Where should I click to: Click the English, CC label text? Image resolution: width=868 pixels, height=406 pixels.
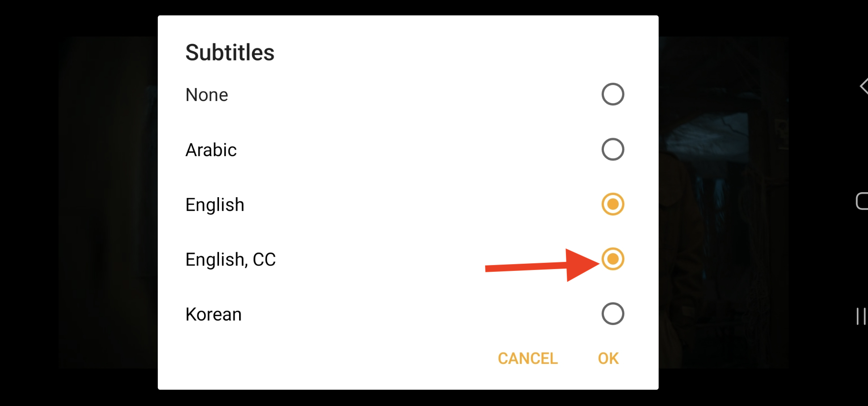231,259
